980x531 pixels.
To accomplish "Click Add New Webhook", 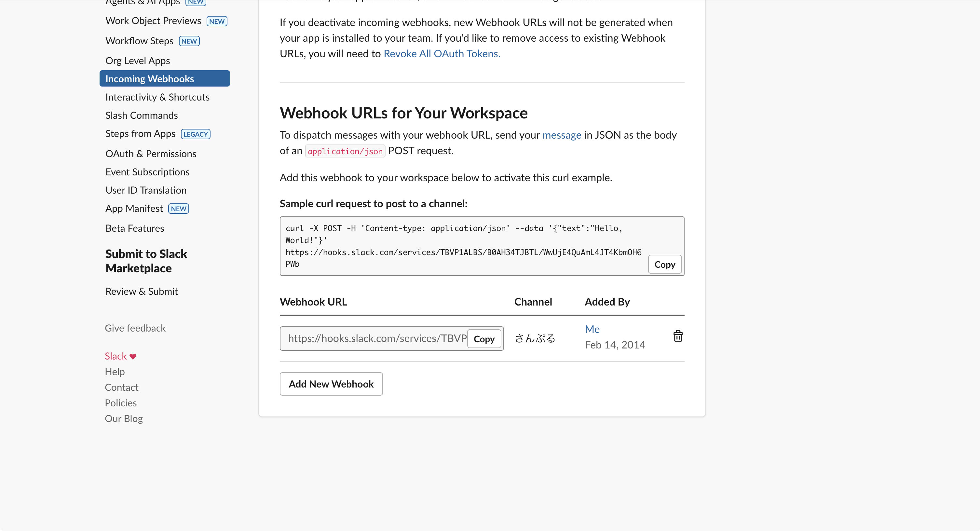I will tap(331, 384).
